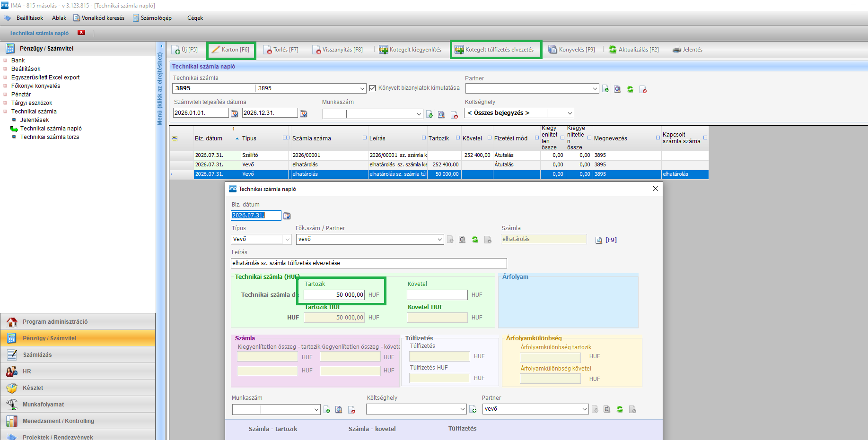This screenshot has height=440, width=868.
Task: Add a new partner next to the Partner filter
Action: [x=605, y=89]
